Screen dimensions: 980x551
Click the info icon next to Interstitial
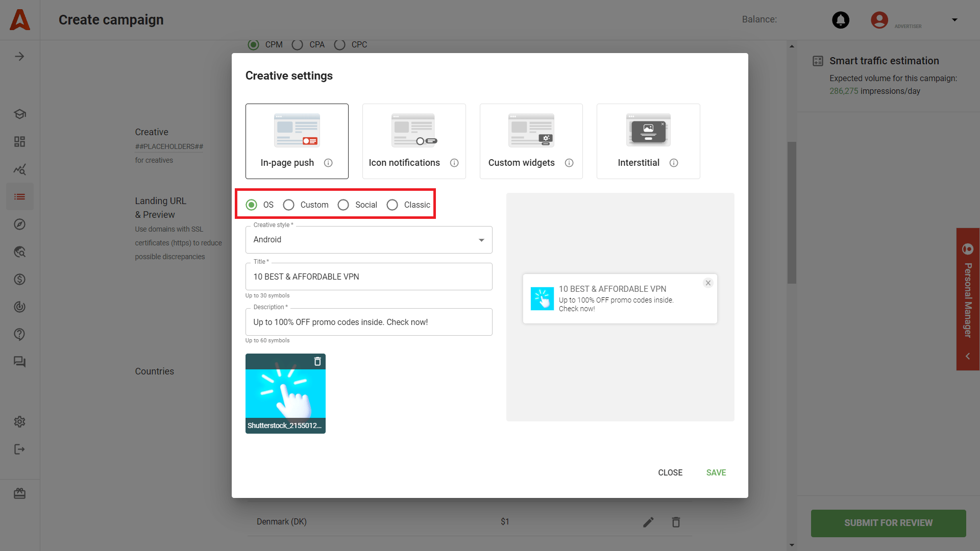point(674,163)
